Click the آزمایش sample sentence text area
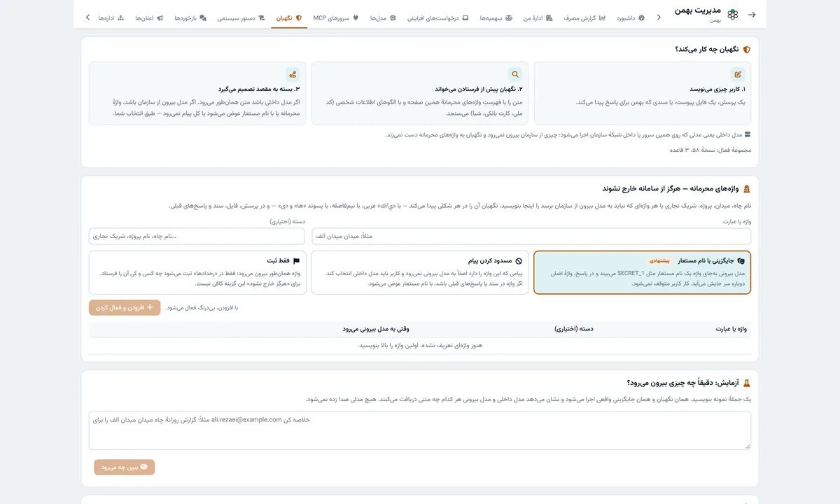 click(x=420, y=430)
